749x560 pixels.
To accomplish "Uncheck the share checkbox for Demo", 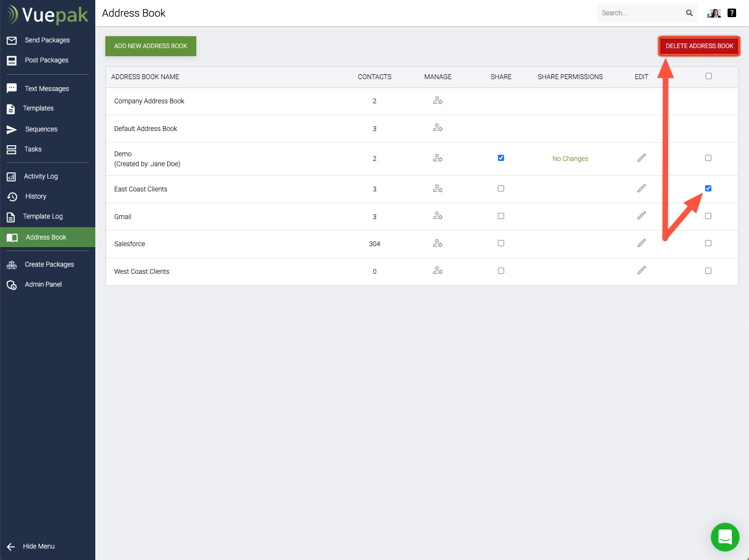I will pyautogui.click(x=501, y=158).
